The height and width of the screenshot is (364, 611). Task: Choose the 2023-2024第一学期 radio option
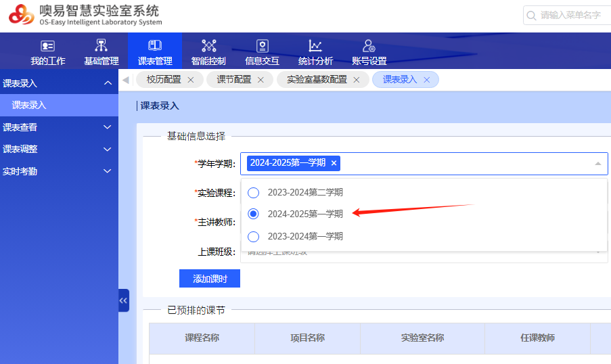[x=254, y=236]
